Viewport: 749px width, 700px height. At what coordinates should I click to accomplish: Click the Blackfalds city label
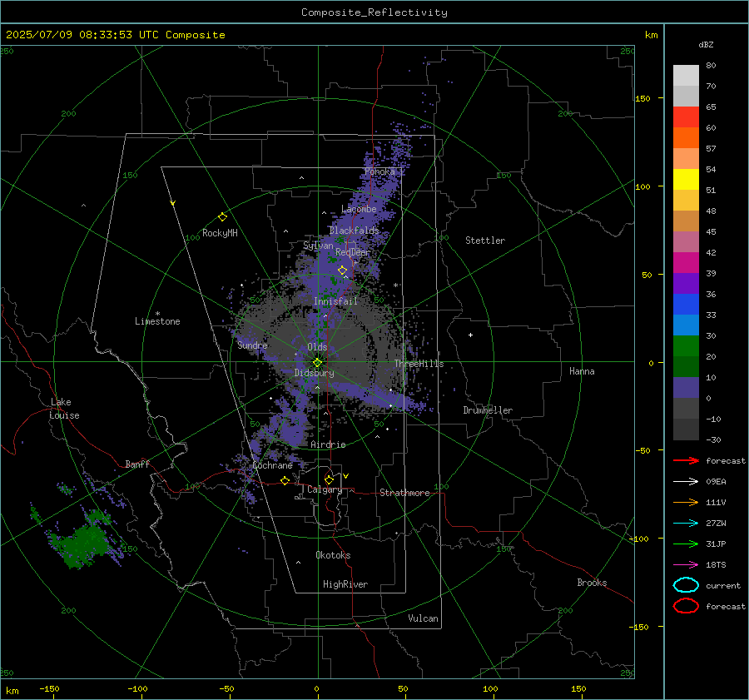pos(354,231)
